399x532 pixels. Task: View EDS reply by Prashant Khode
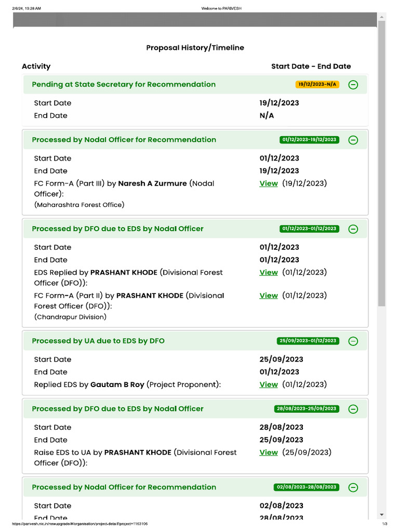(269, 272)
